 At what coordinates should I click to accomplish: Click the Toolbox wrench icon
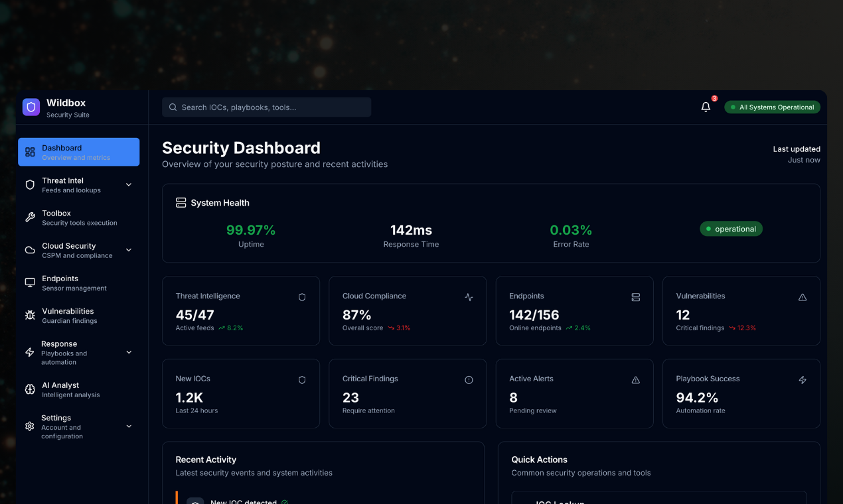(30, 218)
